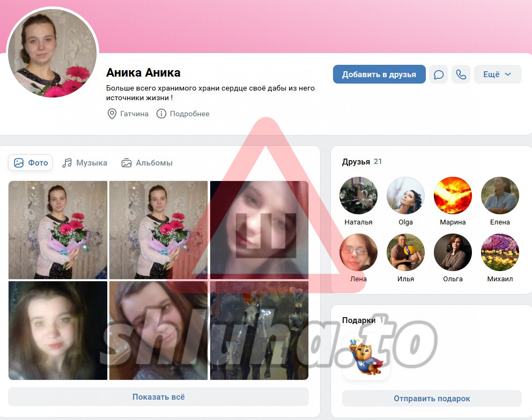Select the Фото tab
The image size is (532, 420).
click(x=31, y=163)
